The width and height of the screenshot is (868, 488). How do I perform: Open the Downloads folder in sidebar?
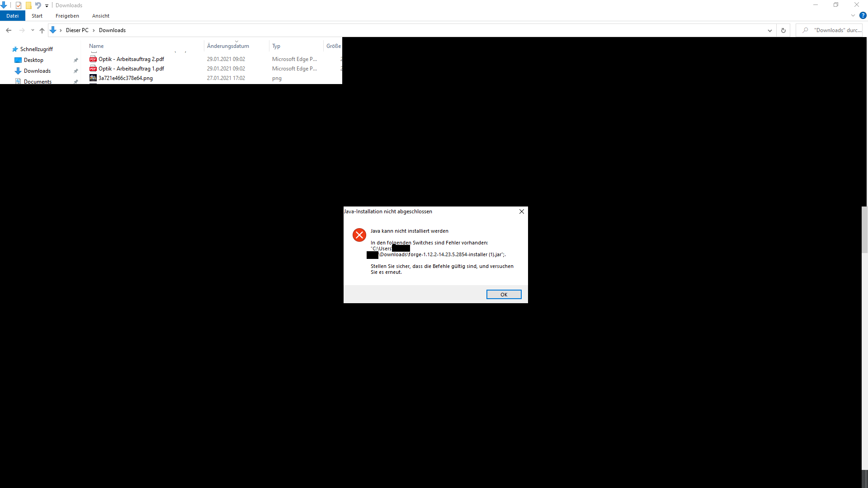(x=37, y=70)
